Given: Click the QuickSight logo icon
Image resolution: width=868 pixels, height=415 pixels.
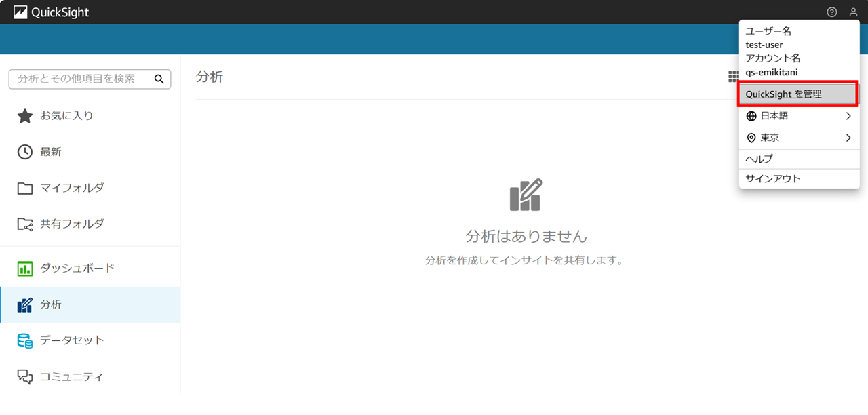Looking at the screenshot, I should click(x=20, y=12).
